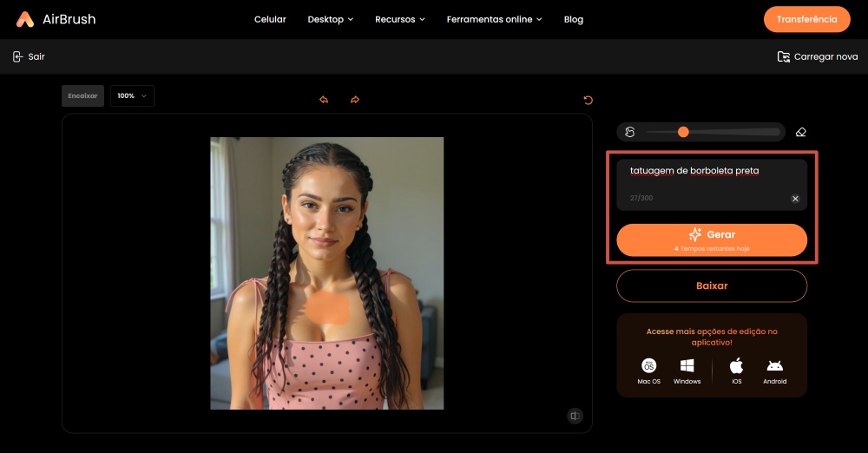Select the eraser tool icon

(x=800, y=132)
